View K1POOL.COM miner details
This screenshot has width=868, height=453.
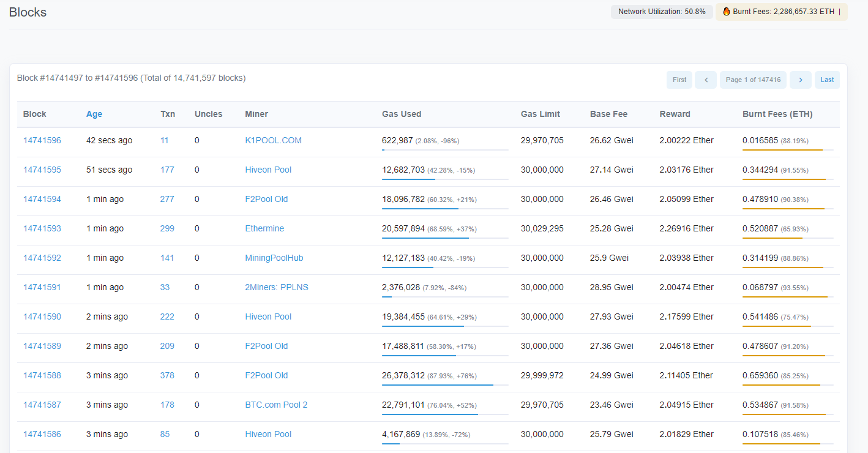(x=273, y=140)
